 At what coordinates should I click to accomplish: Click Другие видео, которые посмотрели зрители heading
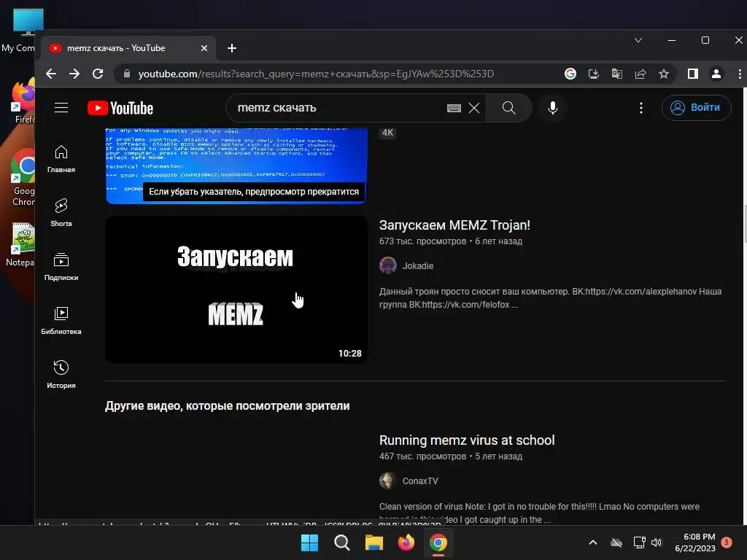(x=228, y=405)
